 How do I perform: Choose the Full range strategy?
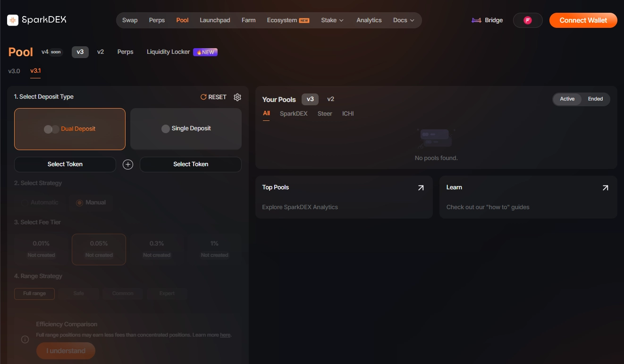tap(34, 294)
